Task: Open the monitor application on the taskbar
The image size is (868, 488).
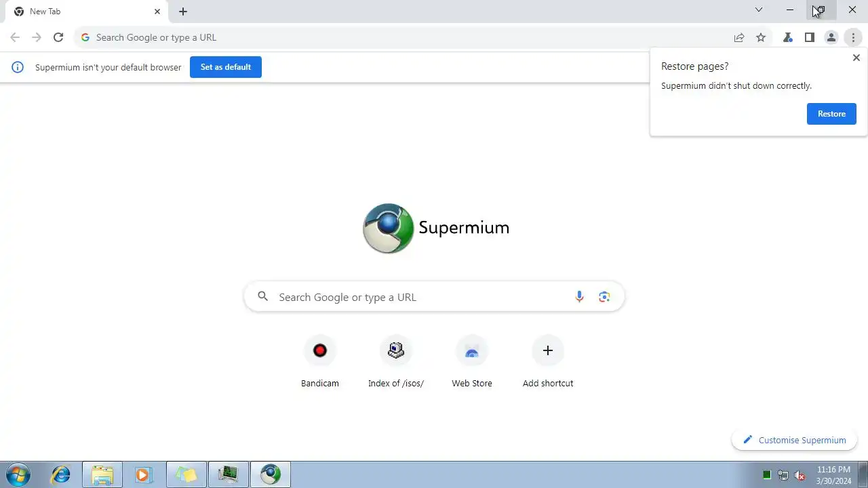Action: tap(228, 474)
